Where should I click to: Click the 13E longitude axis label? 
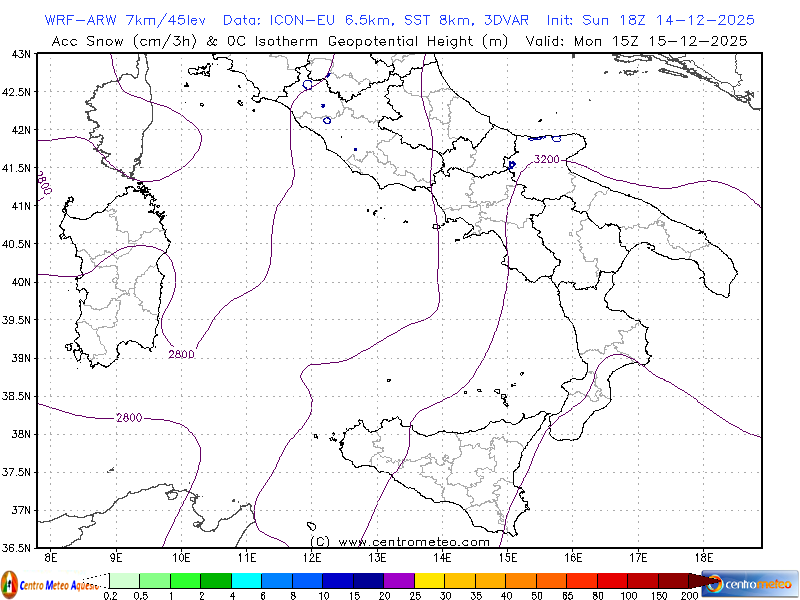pyautogui.click(x=377, y=556)
